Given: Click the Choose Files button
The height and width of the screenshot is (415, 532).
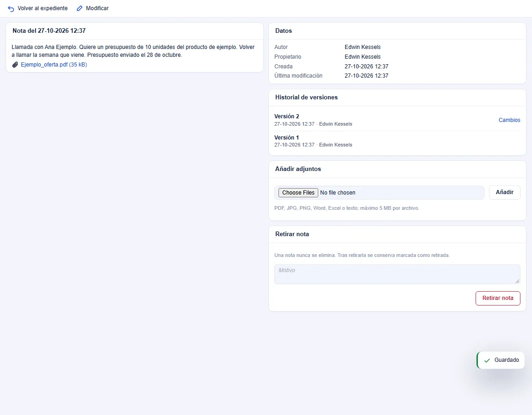Looking at the screenshot, I should [298, 193].
